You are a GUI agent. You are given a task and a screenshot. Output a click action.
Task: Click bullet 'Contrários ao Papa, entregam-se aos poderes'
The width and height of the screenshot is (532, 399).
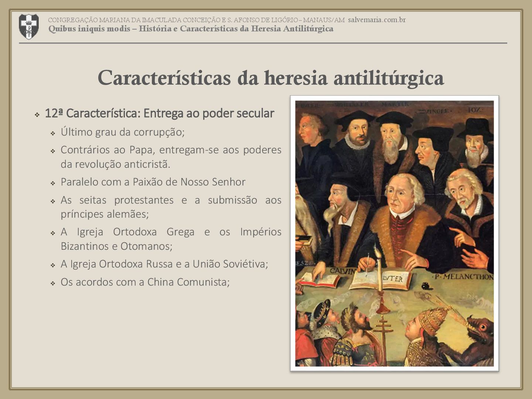(x=171, y=157)
